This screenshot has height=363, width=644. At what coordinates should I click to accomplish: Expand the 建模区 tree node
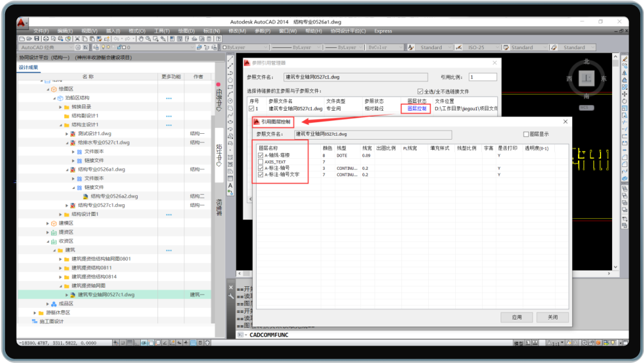pyautogui.click(x=47, y=223)
